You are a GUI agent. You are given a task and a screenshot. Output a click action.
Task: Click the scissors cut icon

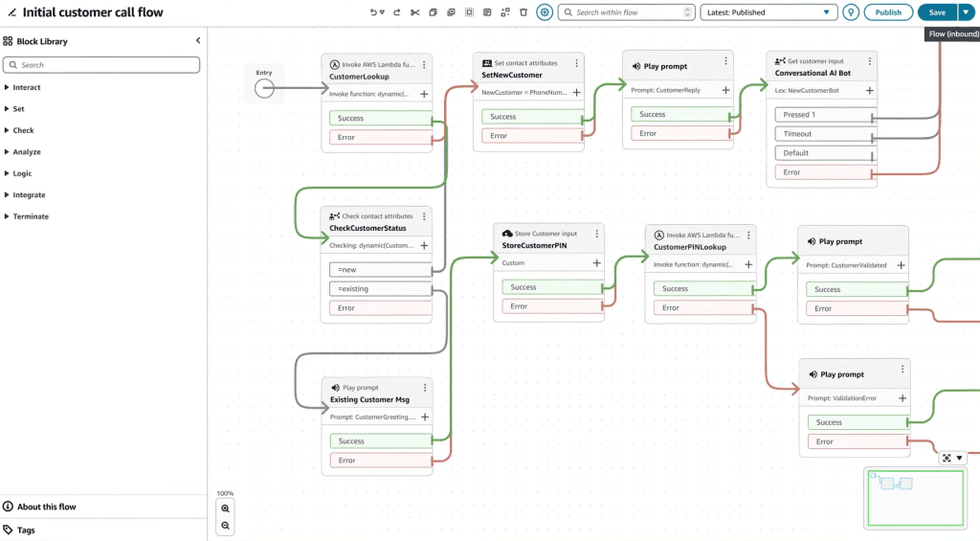point(415,11)
